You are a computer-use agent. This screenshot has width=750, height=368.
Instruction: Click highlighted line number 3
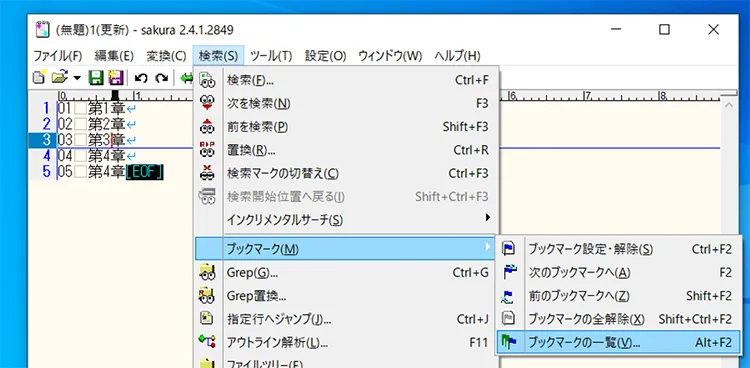46,140
